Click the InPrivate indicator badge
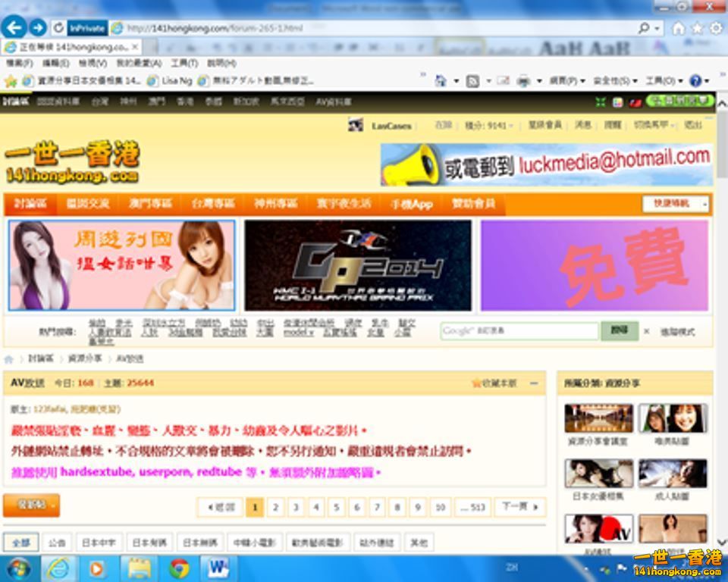The height and width of the screenshot is (582, 728). click(x=86, y=28)
